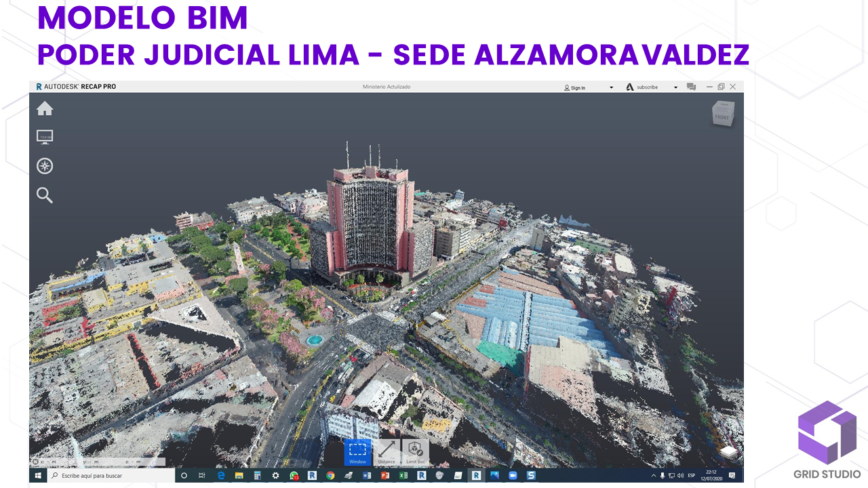Expand the Sign In dropdown arrow
This screenshot has height=488, width=868.
[611, 87]
